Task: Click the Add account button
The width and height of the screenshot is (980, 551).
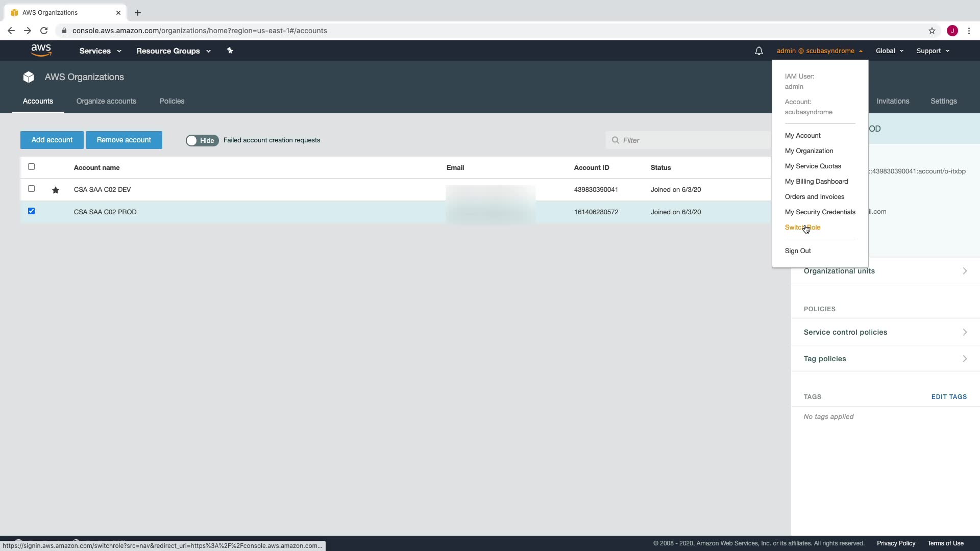Action: pos(52,140)
